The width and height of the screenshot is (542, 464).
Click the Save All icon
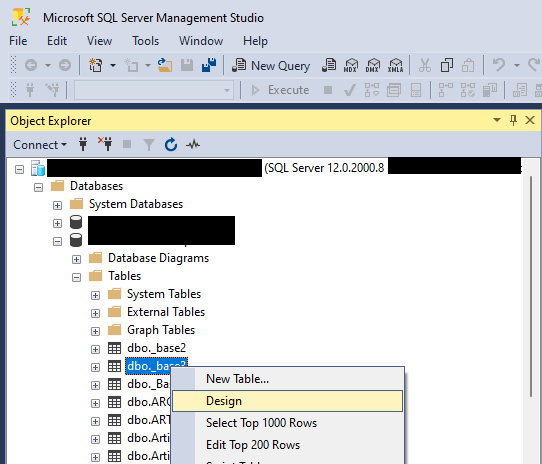tap(209, 65)
